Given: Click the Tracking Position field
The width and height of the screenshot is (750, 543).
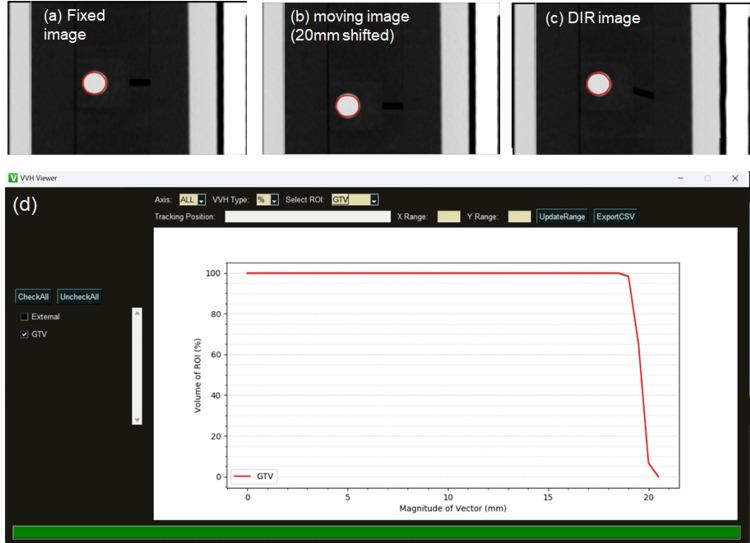Looking at the screenshot, I should click(x=307, y=216).
